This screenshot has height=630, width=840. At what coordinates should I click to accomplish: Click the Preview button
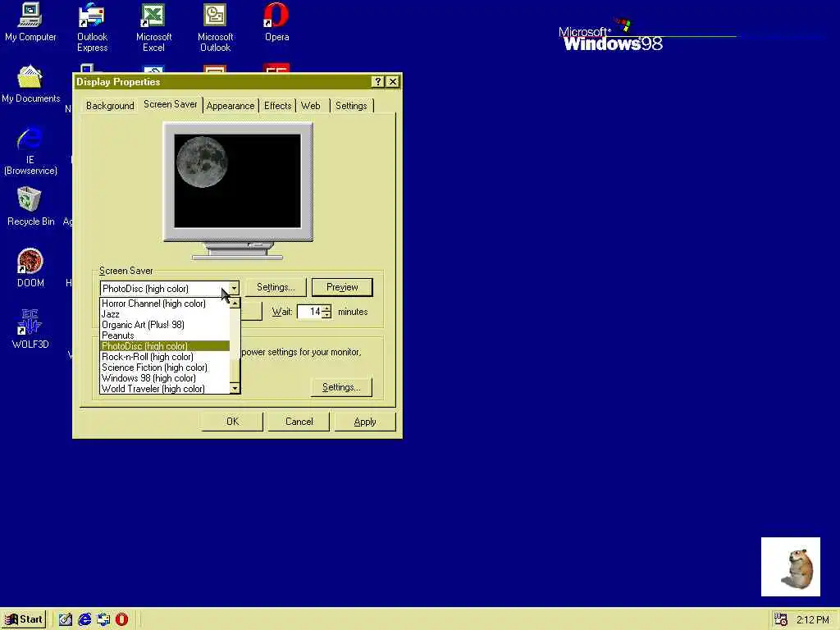click(342, 287)
